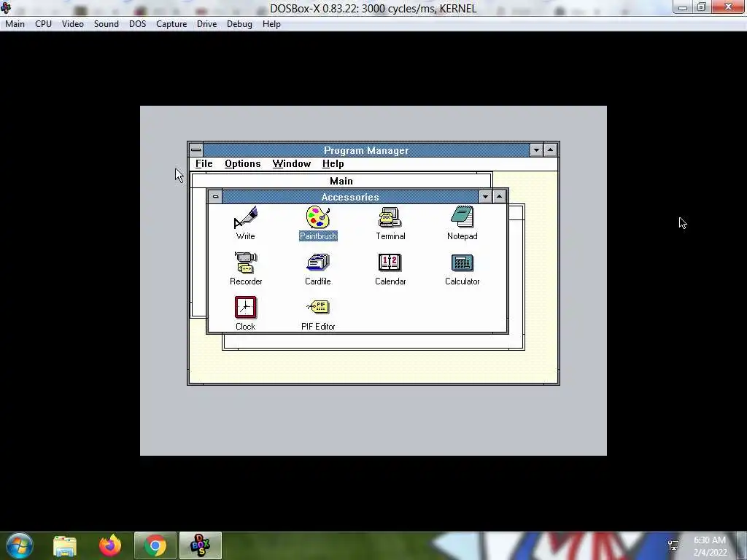This screenshot has width=747, height=560.
Task: Open Program Manager Help menu
Action: point(333,164)
